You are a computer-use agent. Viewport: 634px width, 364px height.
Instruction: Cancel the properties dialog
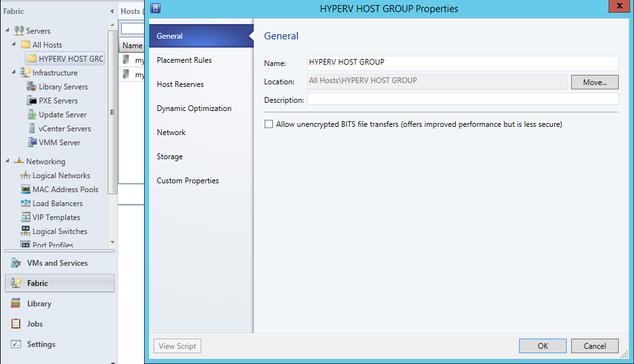pos(595,346)
